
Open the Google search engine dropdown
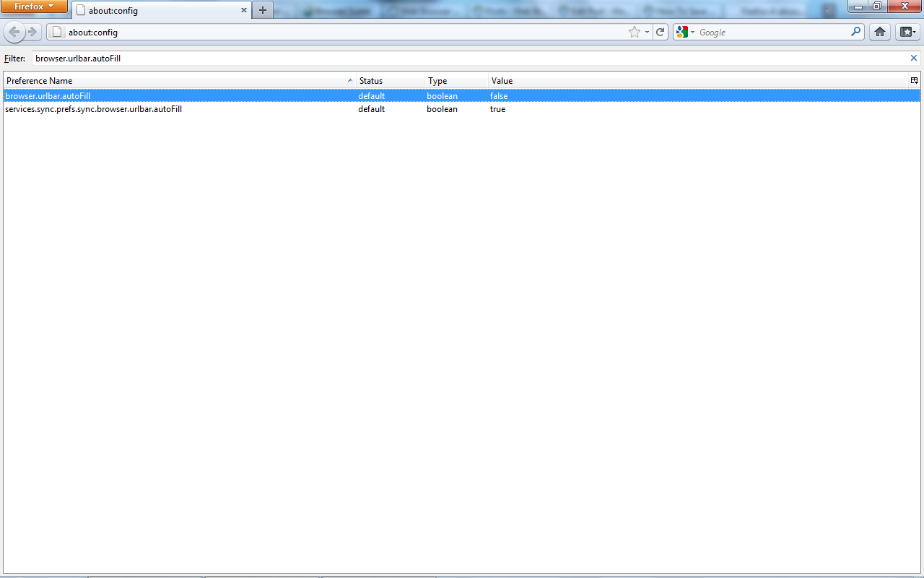(x=684, y=32)
